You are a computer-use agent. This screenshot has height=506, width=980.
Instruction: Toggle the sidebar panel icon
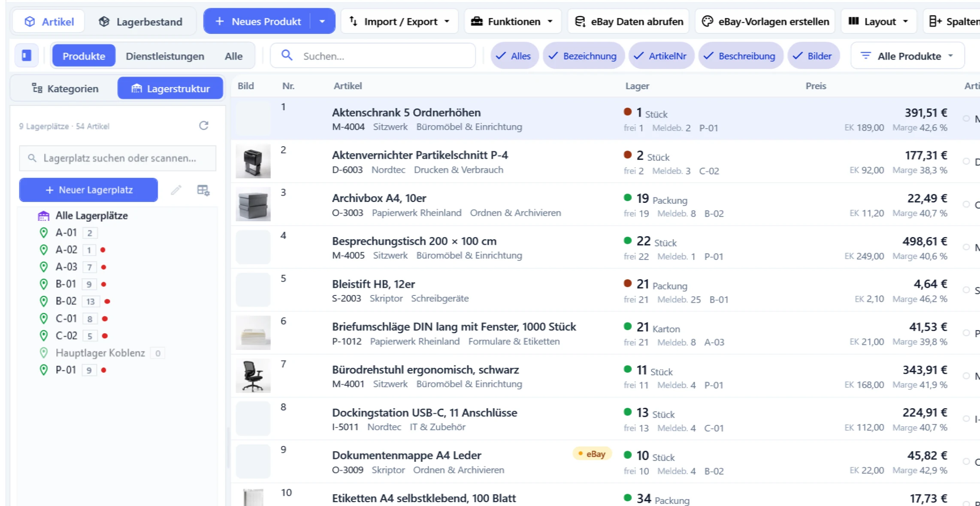coord(27,55)
